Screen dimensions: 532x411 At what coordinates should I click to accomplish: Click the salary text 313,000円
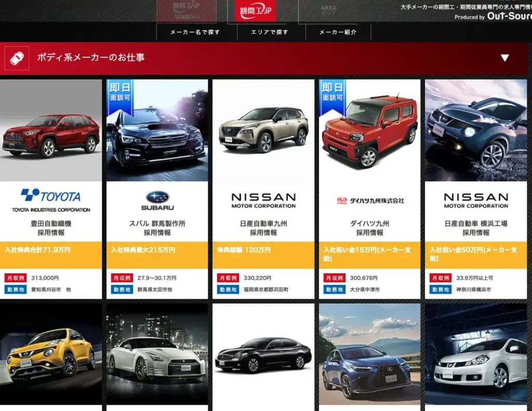pyautogui.click(x=45, y=278)
